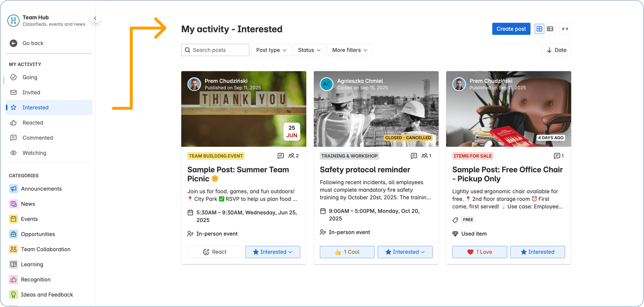The height and width of the screenshot is (307, 644).
Task: Open the Status filter dropdown
Action: [309, 50]
